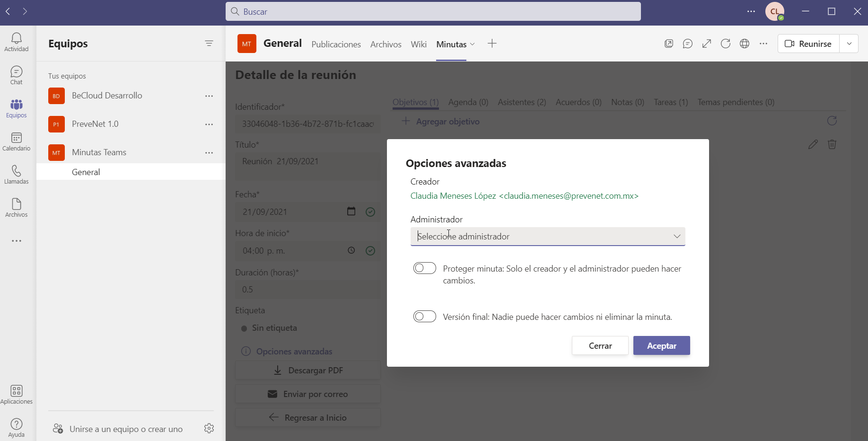Viewport: 868px width, 441px height.
Task: Open the Chat sidebar icon
Action: 17,75
